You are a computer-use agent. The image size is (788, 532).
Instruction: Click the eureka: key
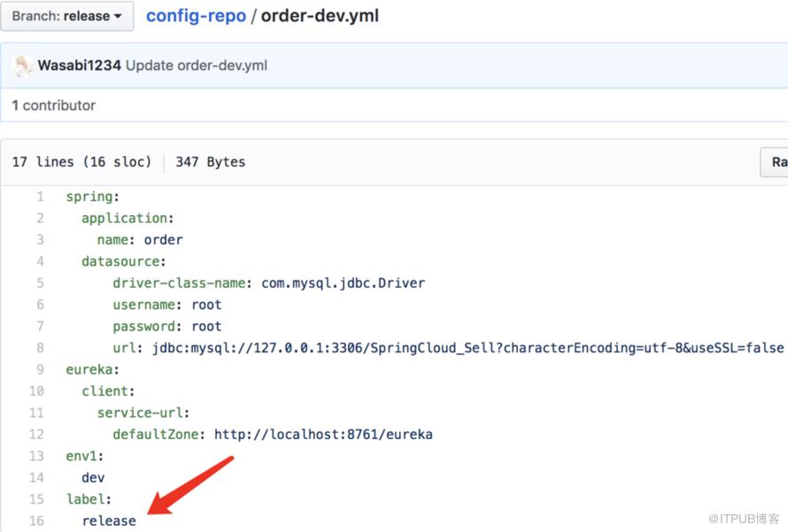click(92, 369)
